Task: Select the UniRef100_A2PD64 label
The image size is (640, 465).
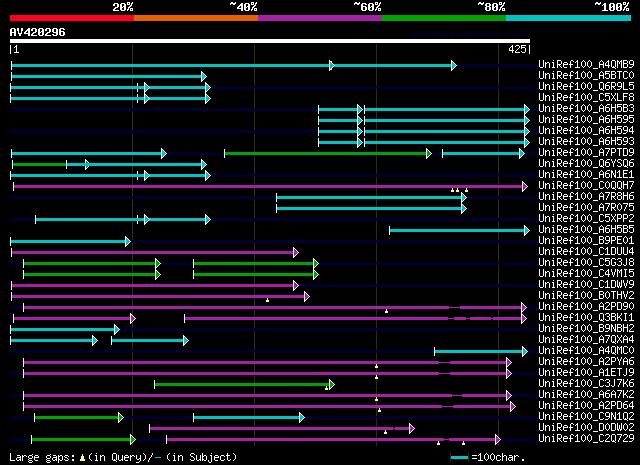Action: [x=586, y=406]
